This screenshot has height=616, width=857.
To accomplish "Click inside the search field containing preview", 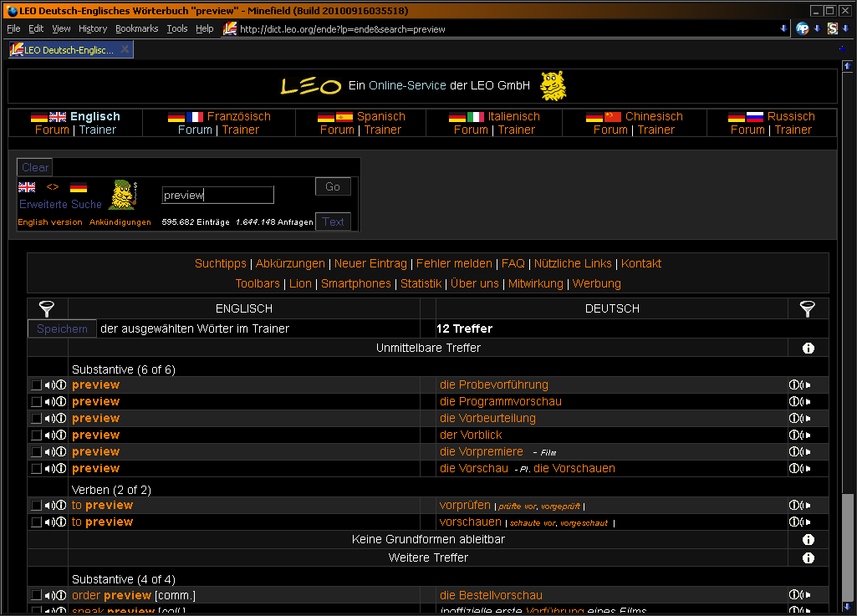I will (217, 195).
